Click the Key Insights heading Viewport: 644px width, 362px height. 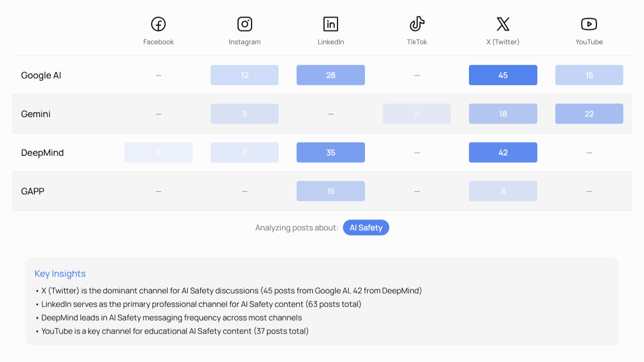pyautogui.click(x=60, y=274)
